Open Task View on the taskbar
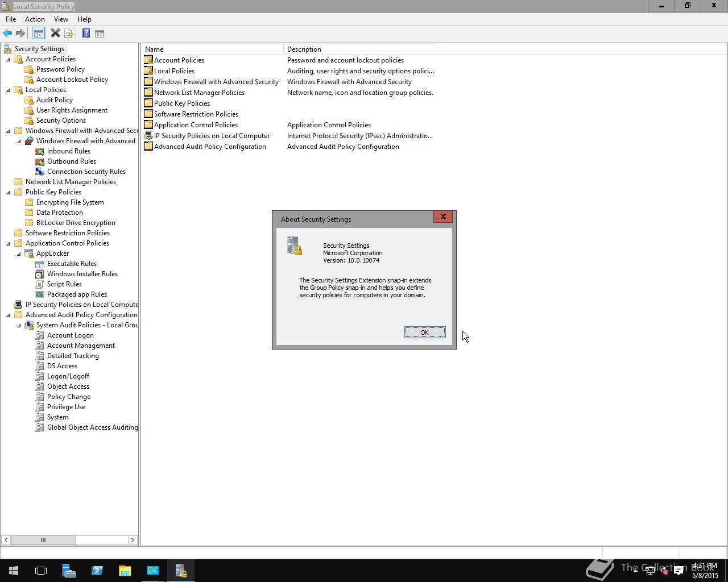The image size is (728, 582). click(x=41, y=571)
